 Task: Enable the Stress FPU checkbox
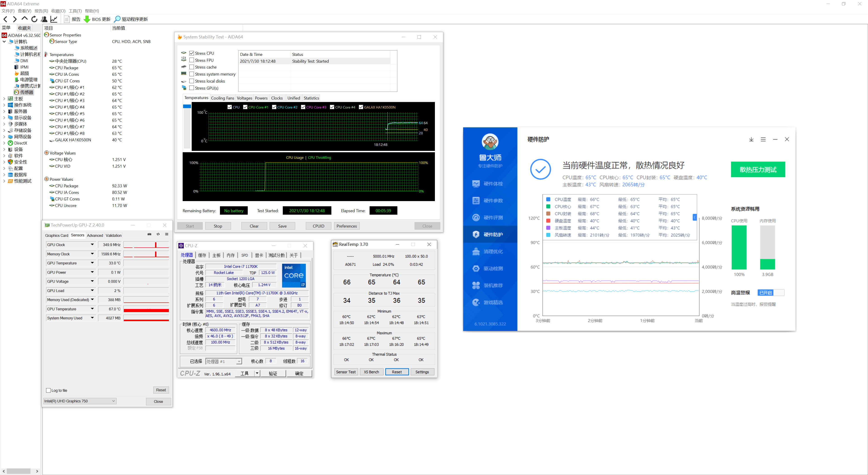[192, 60]
